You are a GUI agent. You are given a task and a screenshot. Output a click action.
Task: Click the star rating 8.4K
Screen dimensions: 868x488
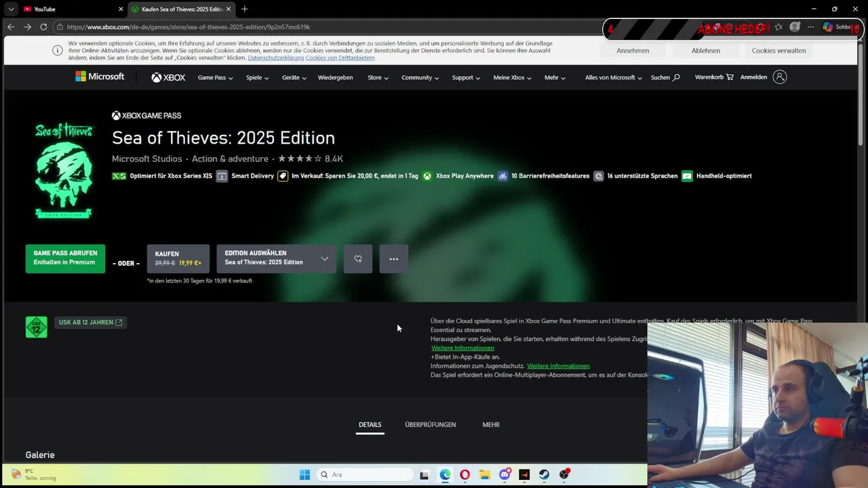(x=311, y=159)
